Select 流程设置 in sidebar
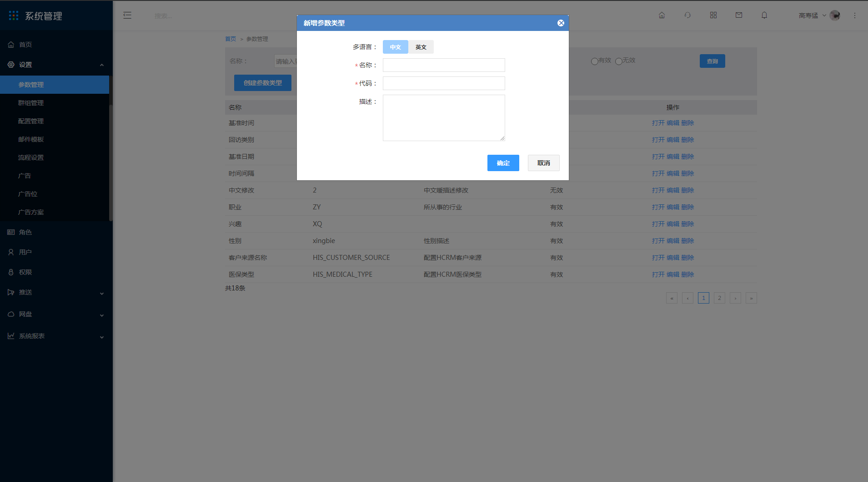Viewport: 868px width, 482px height. [55, 157]
